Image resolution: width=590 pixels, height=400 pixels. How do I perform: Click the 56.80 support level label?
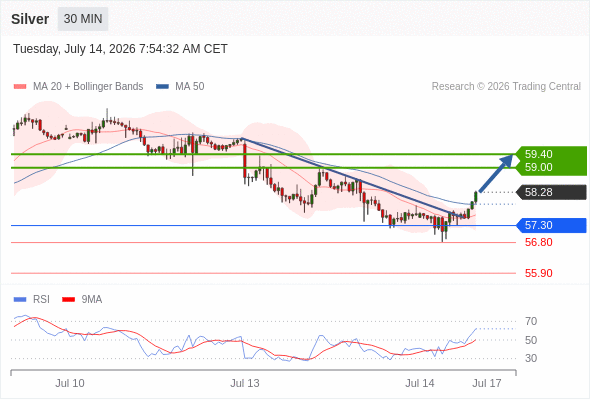pos(538,242)
